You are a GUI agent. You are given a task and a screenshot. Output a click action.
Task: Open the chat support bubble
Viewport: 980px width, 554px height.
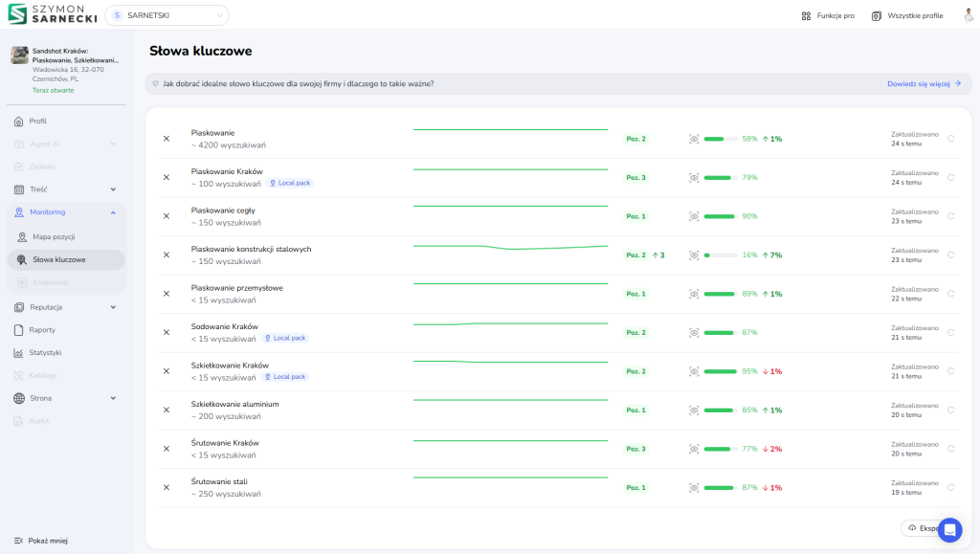(x=950, y=530)
